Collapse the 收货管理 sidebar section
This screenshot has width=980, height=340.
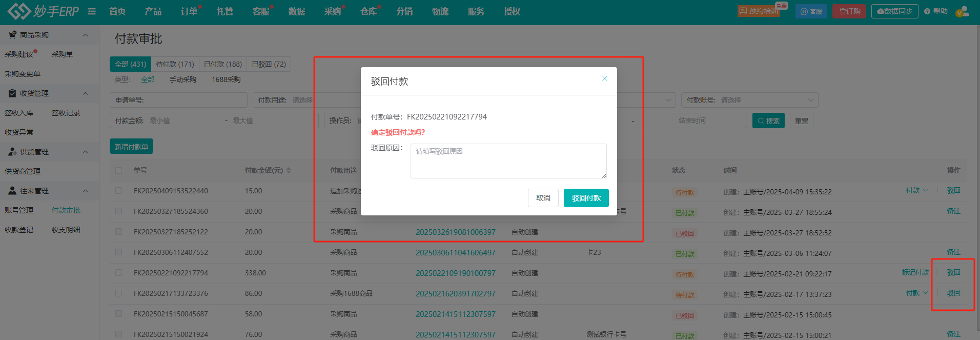[x=86, y=93]
